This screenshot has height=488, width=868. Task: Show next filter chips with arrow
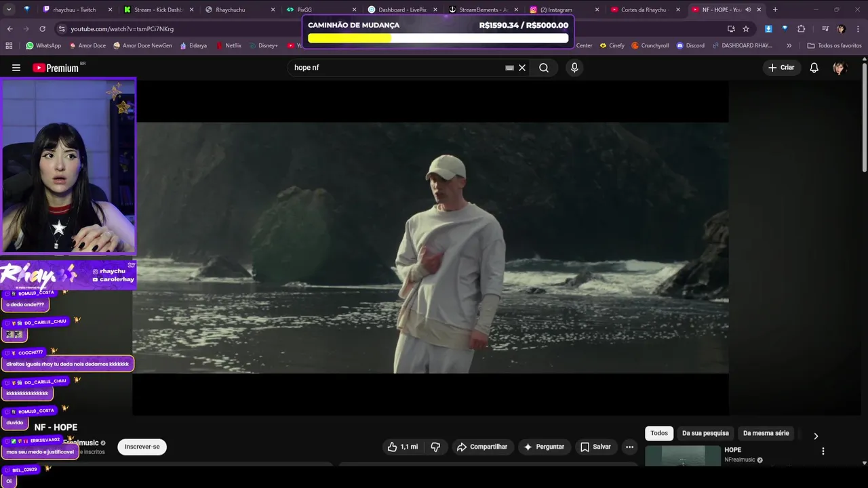point(816,436)
